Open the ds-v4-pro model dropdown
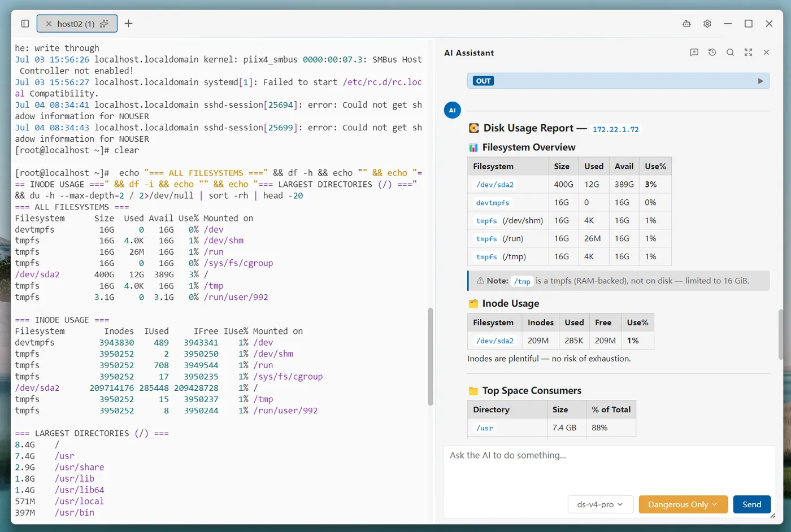 tap(599, 504)
